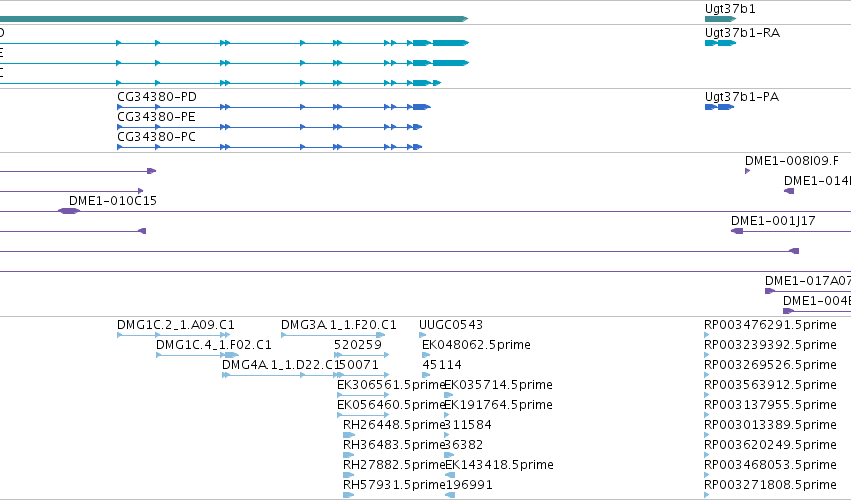Select the RH27882.5prime label
The image size is (851, 500).
[394, 465]
